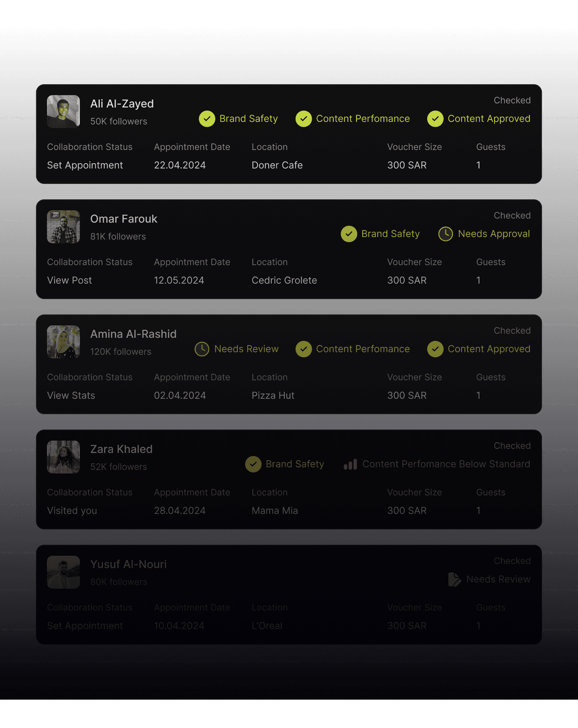
Task: Click the Omar Farouk name heading
Action: (x=124, y=219)
